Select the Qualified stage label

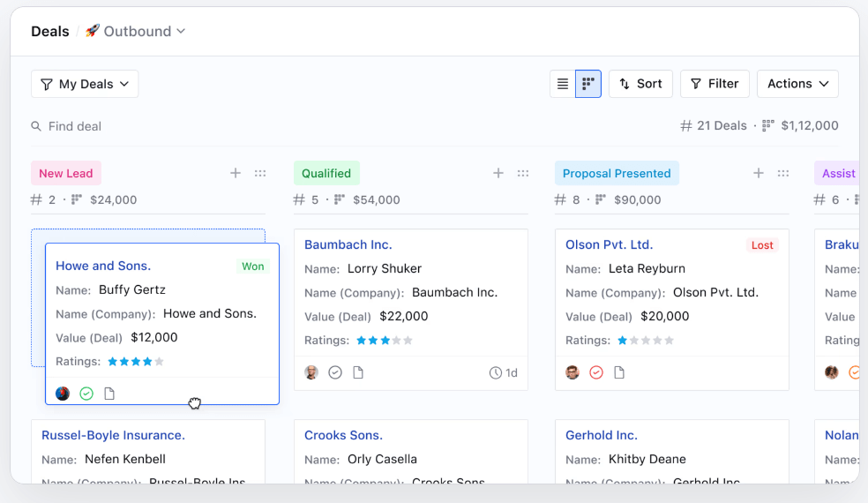[x=326, y=173]
